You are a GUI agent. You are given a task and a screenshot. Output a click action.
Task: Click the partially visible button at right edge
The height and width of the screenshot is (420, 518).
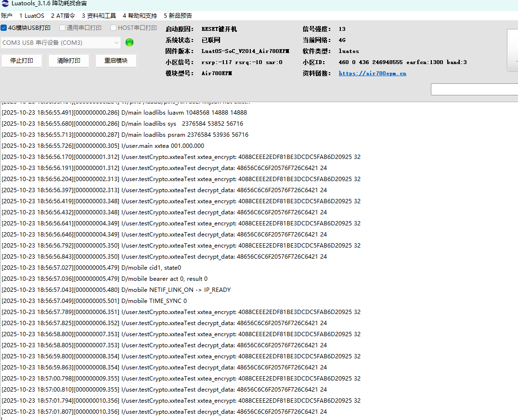(x=513, y=50)
